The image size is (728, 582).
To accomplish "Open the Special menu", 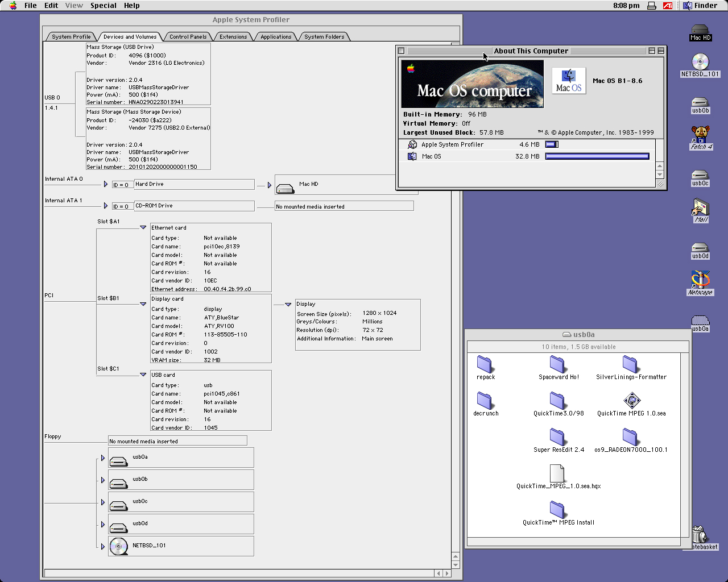I will [x=104, y=5].
